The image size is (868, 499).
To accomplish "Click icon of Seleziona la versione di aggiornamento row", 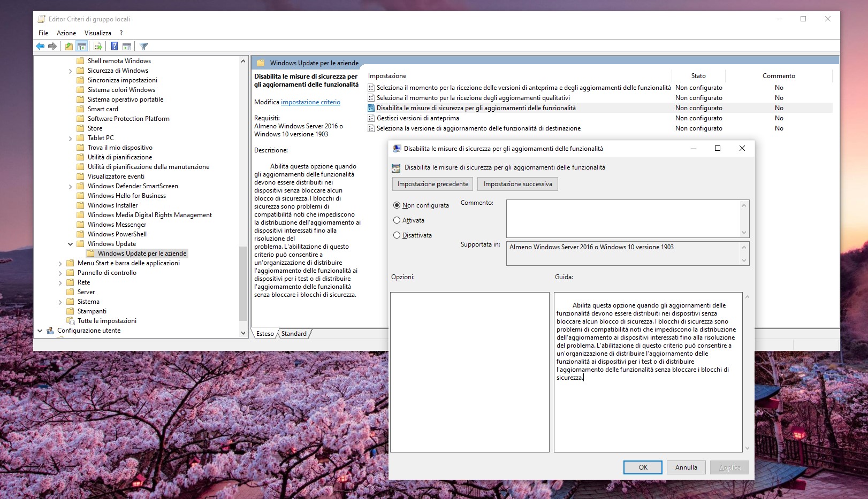I will pyautogui.click(x=371, y=128).
